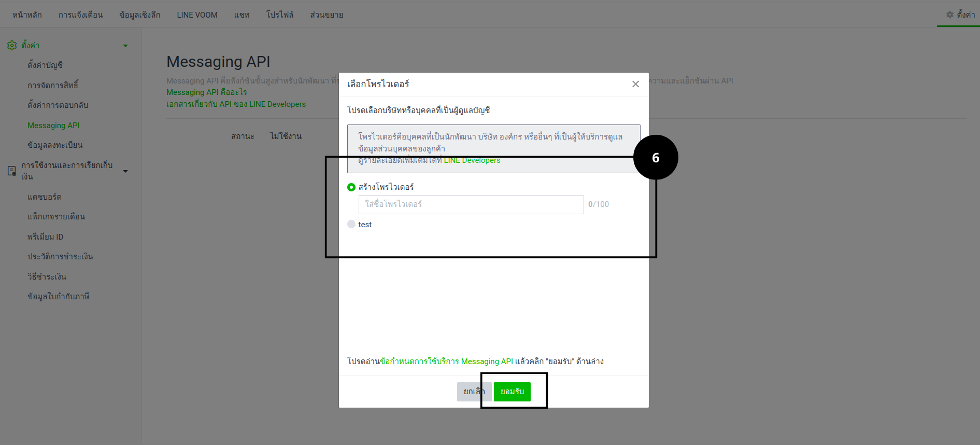Open ตั้งค่าบัญชี account settings in sidebar
This screenshot has height=445, width=980.
pyautogui.click(x=45, y=65)
